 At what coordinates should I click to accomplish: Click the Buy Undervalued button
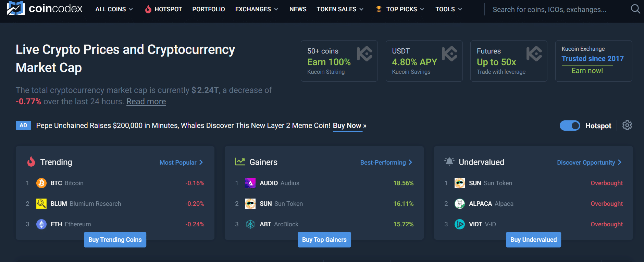click(533, 240)
